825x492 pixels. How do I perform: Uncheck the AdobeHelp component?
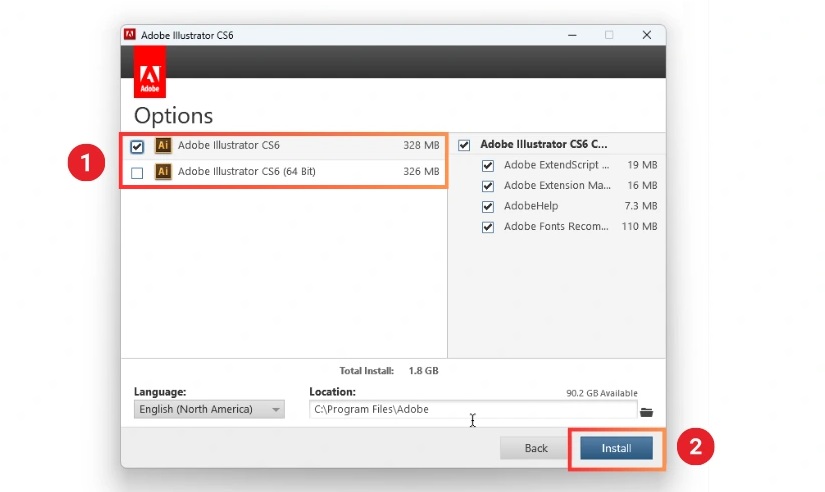click(x=488, y=206)
